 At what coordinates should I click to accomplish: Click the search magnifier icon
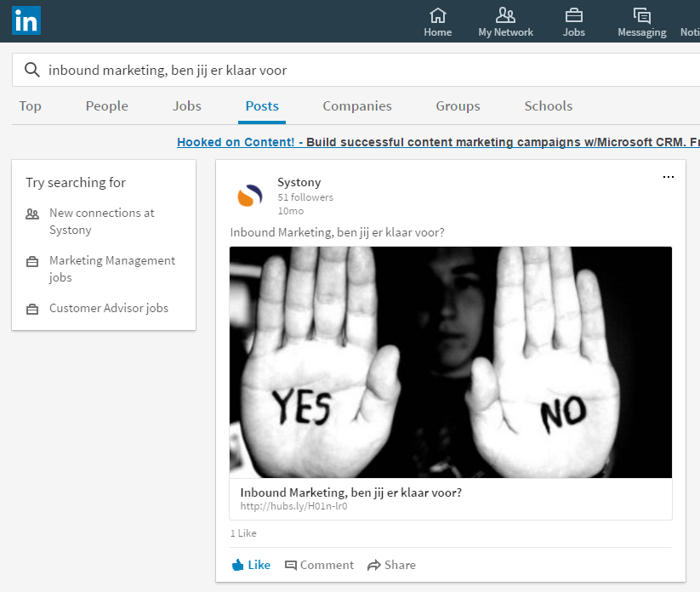point(32,70)
